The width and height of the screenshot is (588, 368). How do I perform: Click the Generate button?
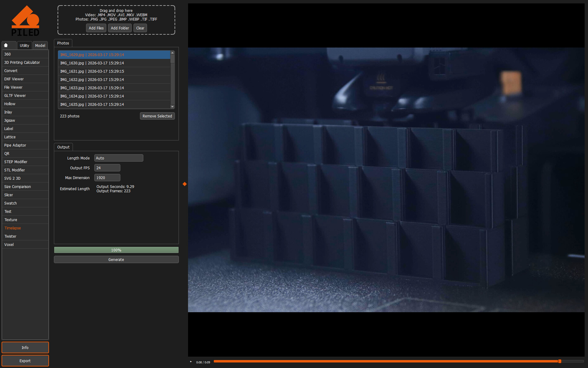click(x=116, y=259)
